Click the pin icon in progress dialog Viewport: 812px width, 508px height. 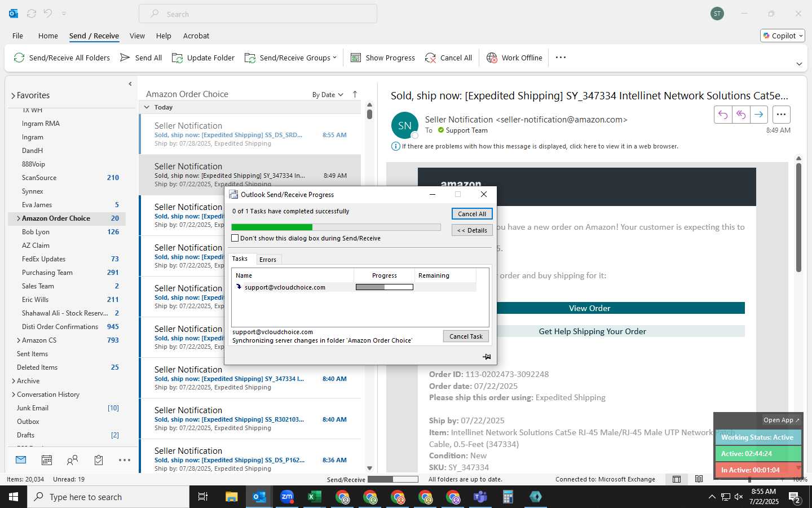(x=487, y=357)
